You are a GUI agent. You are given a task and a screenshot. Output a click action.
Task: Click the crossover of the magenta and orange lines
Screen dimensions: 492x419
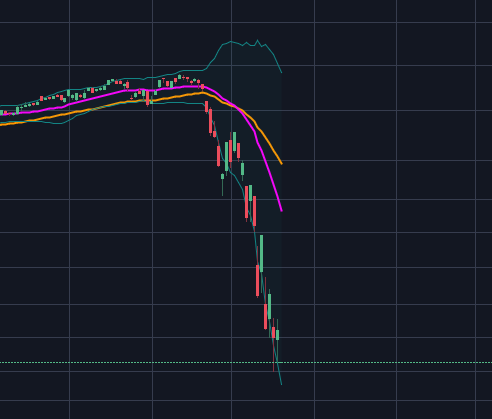click(x=236, y=107)
